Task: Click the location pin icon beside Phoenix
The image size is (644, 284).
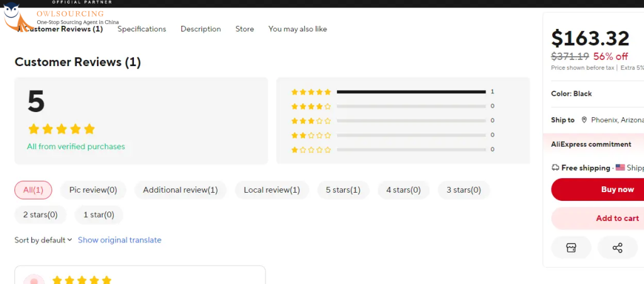Action: pyautogui.click(x=584, y=120)
